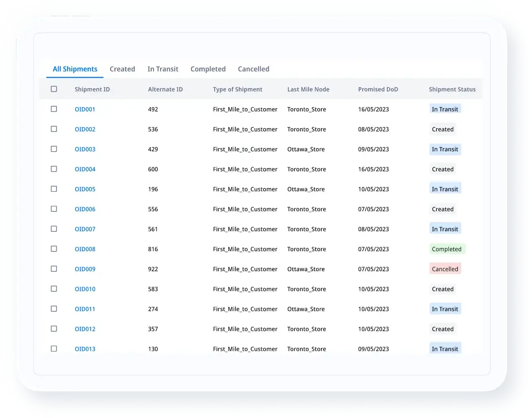Click the red Cancelled status badge
532x418 pixels.
[x=445, y=269]
